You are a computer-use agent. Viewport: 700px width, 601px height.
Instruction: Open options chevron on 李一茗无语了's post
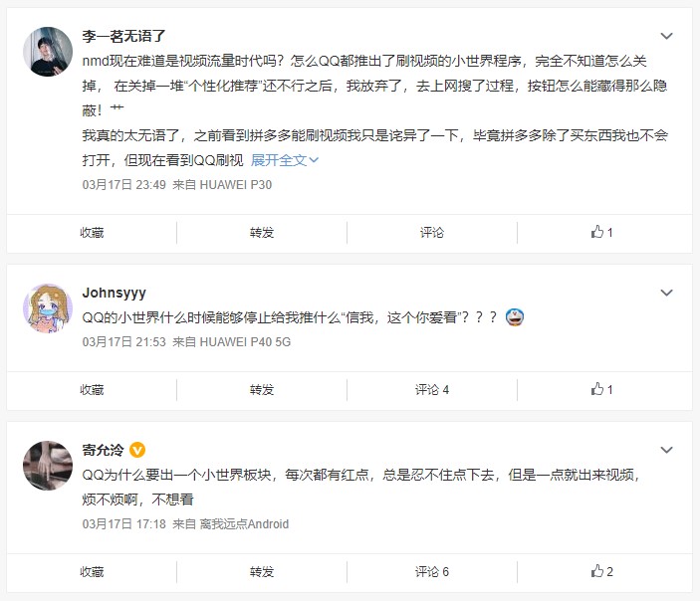tap(666, 36)
